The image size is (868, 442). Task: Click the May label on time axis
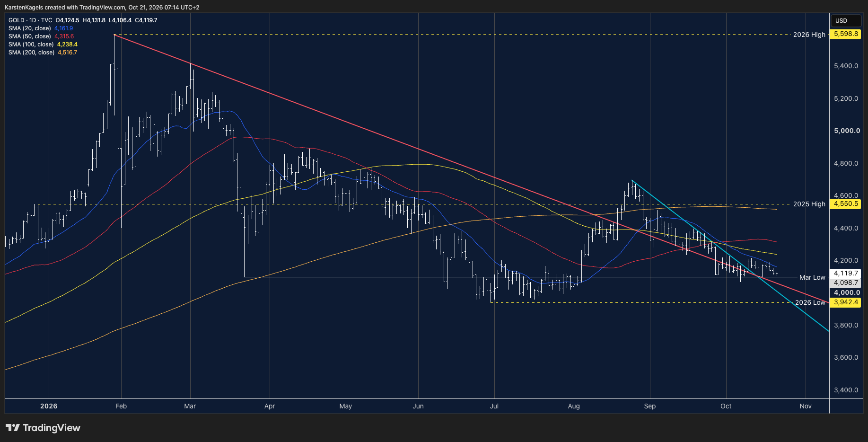[346, 406]
